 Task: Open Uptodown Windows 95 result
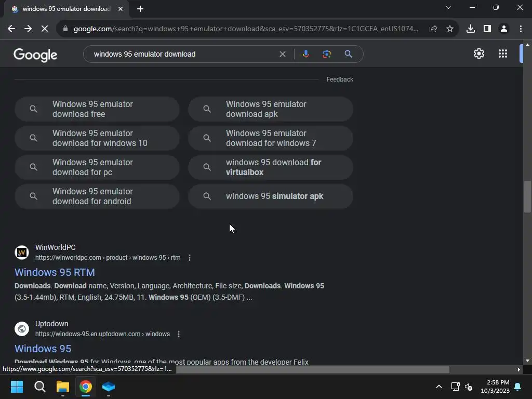[43, 349]
